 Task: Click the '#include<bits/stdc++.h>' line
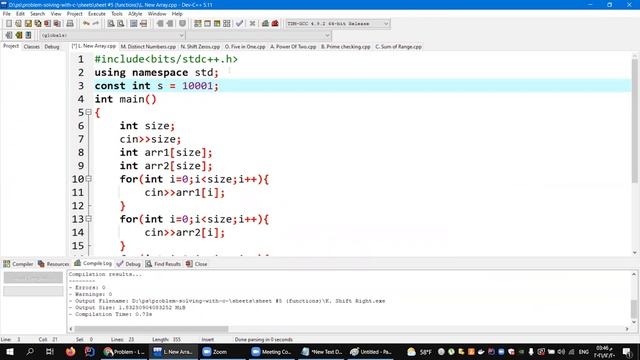[166, 59]
